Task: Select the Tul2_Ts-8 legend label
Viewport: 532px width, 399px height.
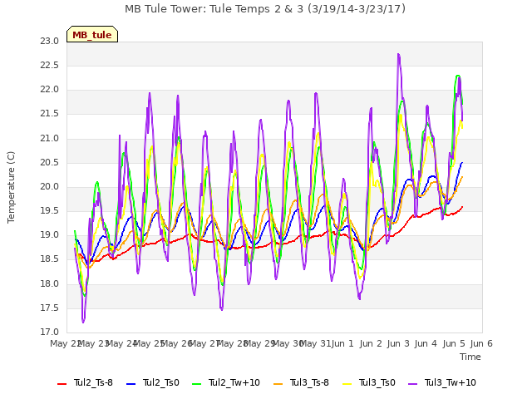Action: [x=93, y=382]
